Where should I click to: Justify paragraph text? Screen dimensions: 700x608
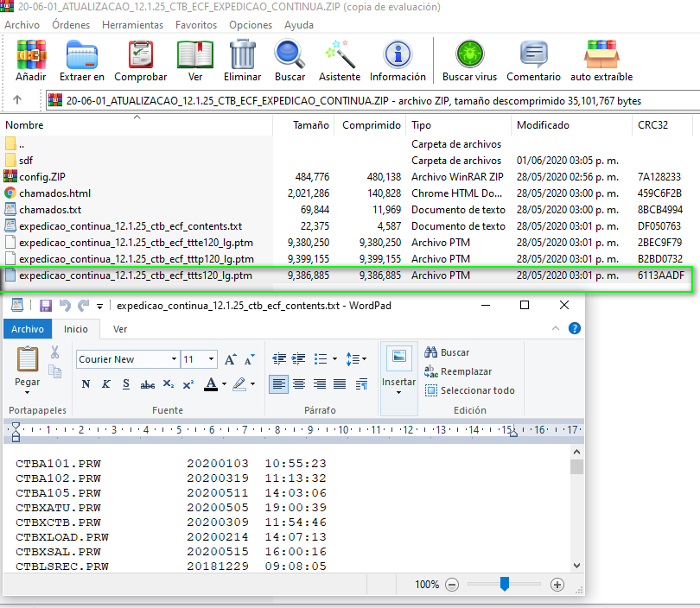click(x=340, y=383)
